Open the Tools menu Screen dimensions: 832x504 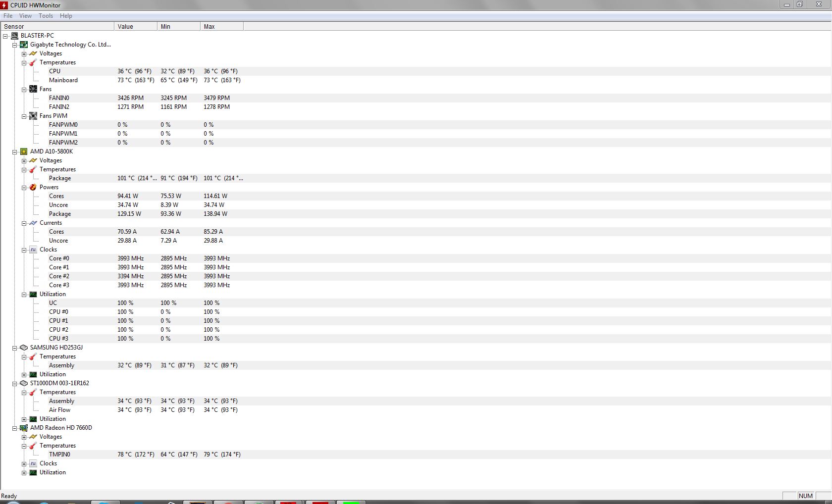point(46,16)
